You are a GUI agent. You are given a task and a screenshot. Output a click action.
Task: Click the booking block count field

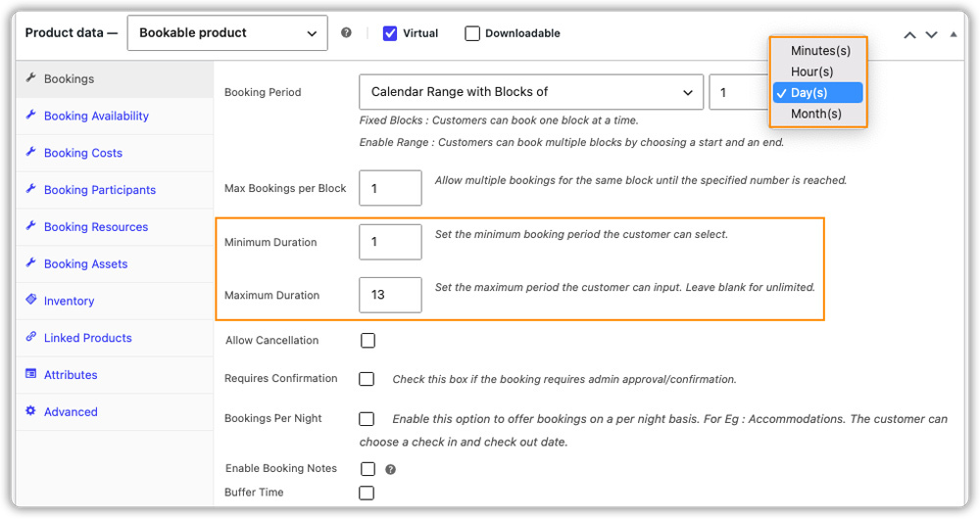click(738, 92)
